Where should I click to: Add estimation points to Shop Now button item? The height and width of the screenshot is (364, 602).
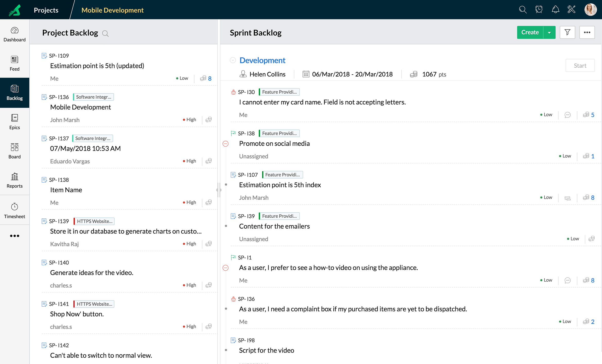(x=209, y=326)
